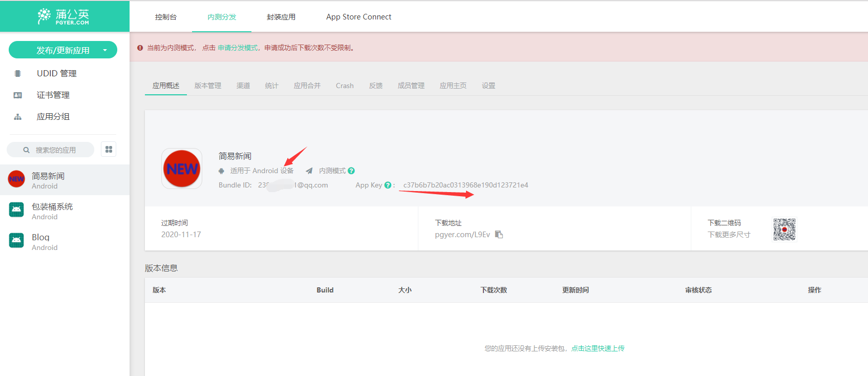Viewport: 868px width, 376px height.
Task: Click the App Key value c37b6b7b20ac...
Action: [465, 185]
